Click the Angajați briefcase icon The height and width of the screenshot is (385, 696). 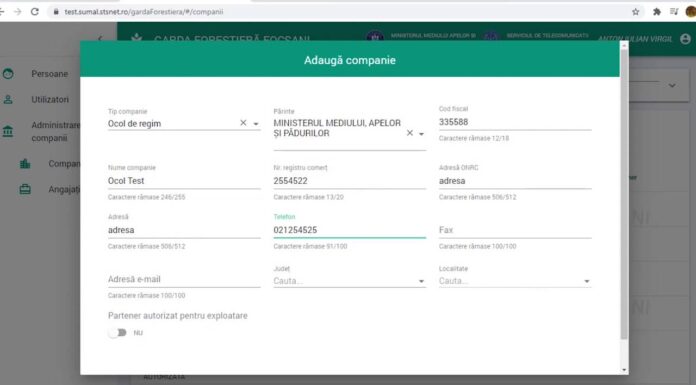pos(25,190)
